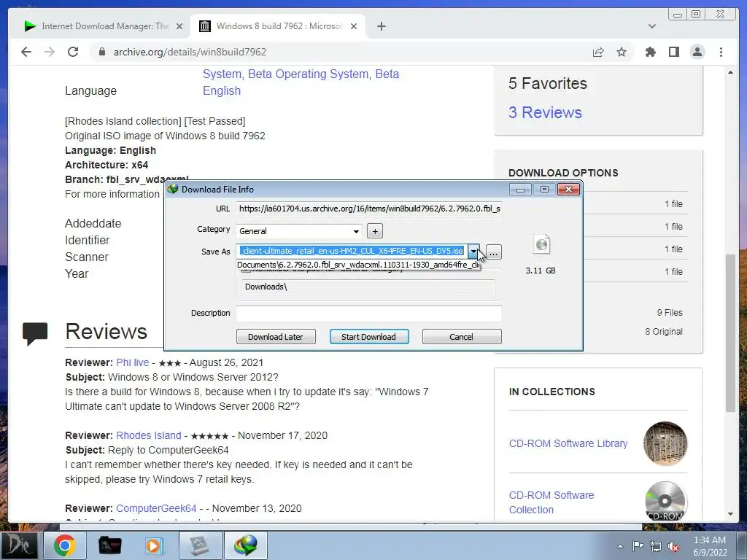
Task: Open the share page icon in address bar
Action: click(598, 52)
